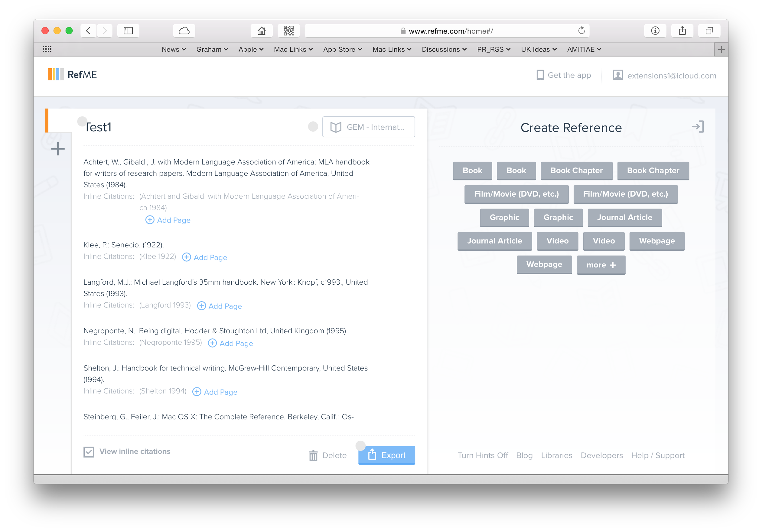Show all tabs overview icon
This screenshot has height=532, width=762.
pos(709,31)
